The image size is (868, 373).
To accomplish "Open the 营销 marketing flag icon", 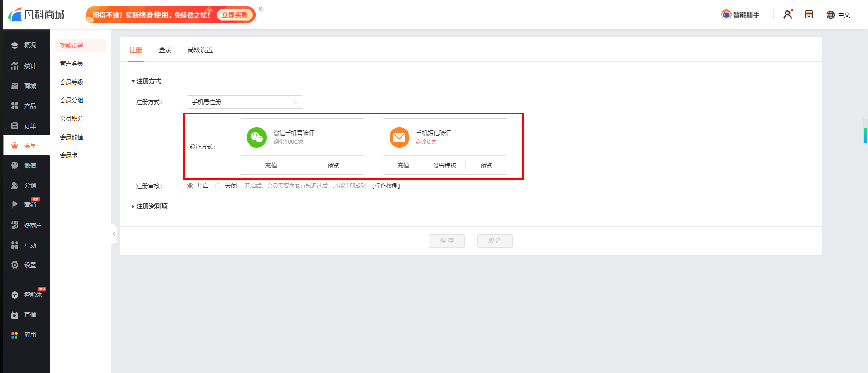I will coord(15,205).
